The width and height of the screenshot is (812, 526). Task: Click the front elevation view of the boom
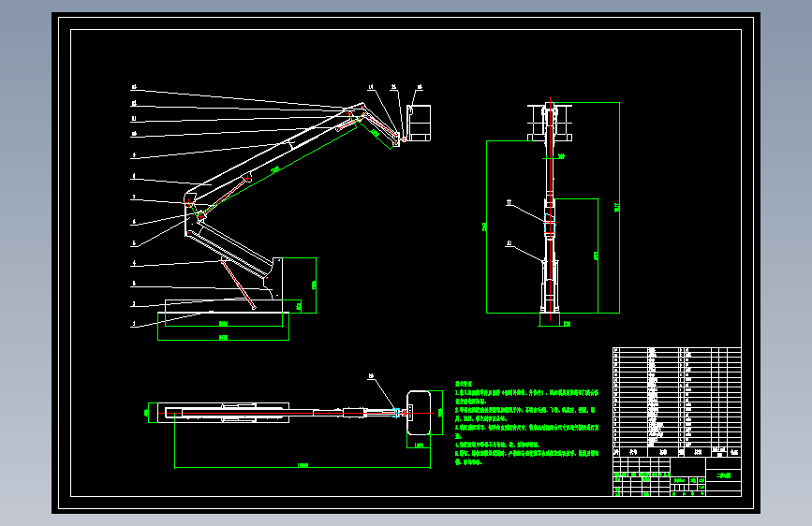click(x=550, y=207)
